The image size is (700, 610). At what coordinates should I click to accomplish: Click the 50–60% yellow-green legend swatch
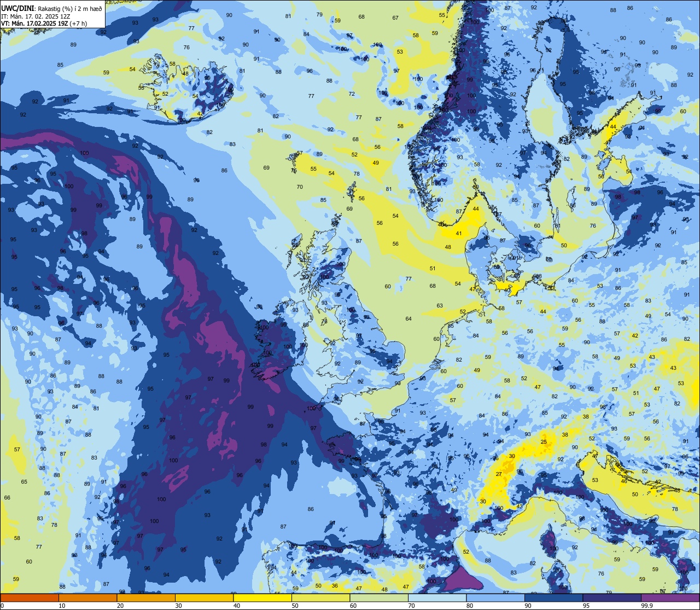pos(320,597)
